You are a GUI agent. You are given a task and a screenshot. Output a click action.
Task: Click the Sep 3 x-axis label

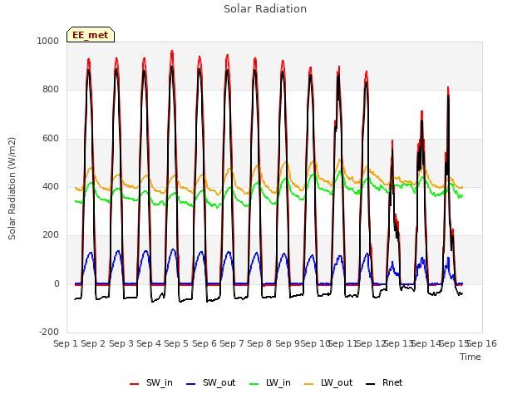click(x=121, y=343)
